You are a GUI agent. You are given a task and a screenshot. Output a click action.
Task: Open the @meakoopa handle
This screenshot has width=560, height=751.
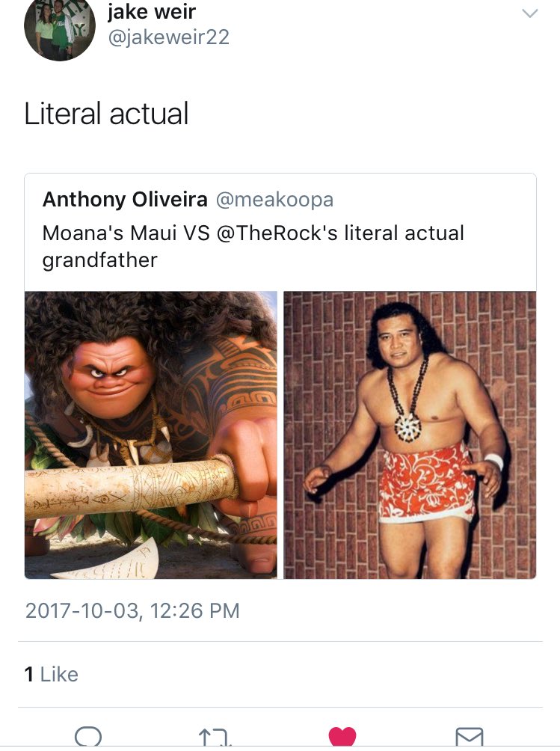coord(274,200)
